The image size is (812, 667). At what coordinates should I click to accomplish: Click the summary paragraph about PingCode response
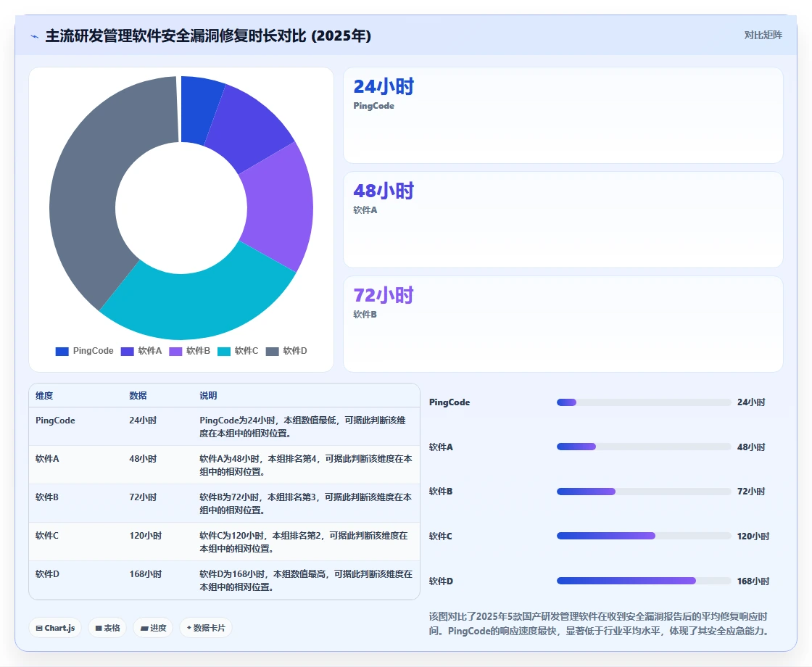pyautogui.click(x=598, y=623)
